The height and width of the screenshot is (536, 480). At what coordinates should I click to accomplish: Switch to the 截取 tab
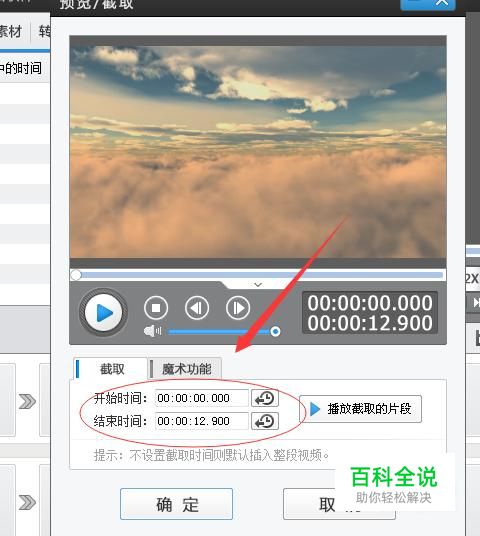[110, 369]
